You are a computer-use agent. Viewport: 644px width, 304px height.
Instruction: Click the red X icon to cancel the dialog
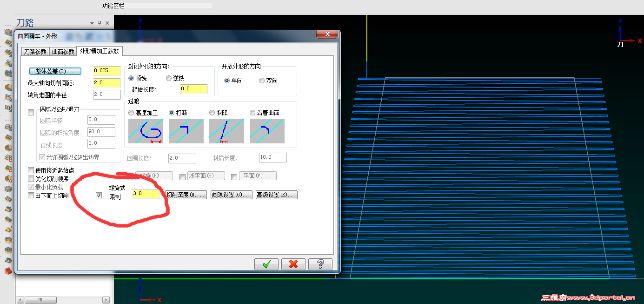tap(292, 264)
